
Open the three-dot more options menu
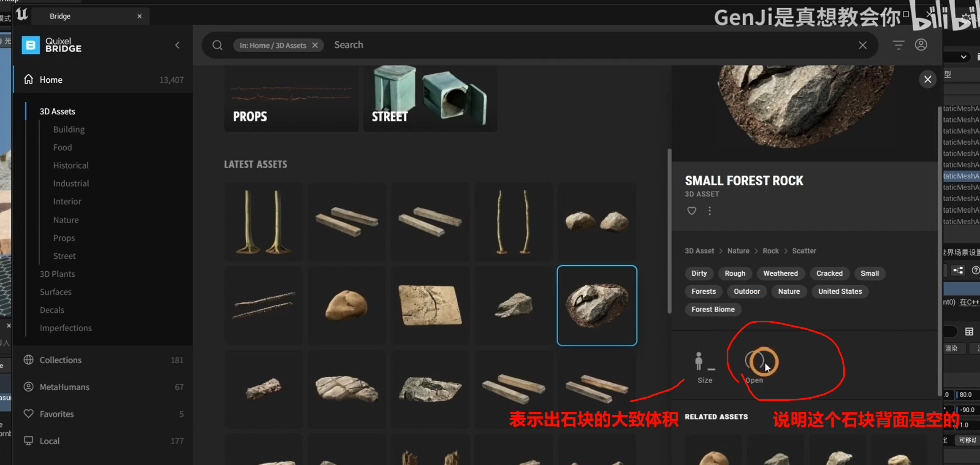pyautogui.click(x=709, y=211)
